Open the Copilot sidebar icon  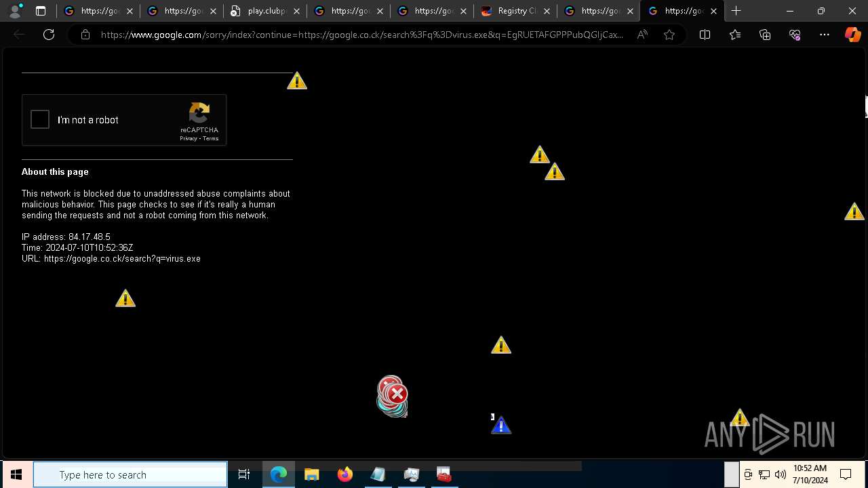pos(852,35)
